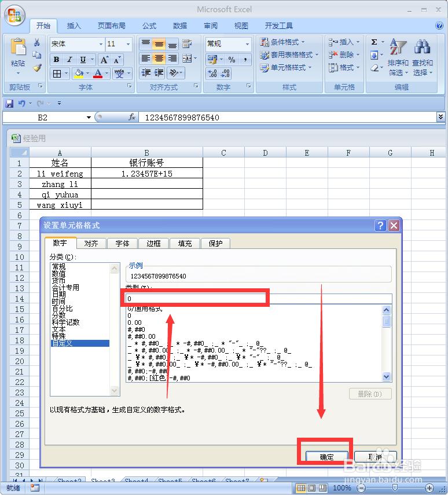The image size is (448, 495).
Task: Toggle align text left
Action: coord(145,58)
